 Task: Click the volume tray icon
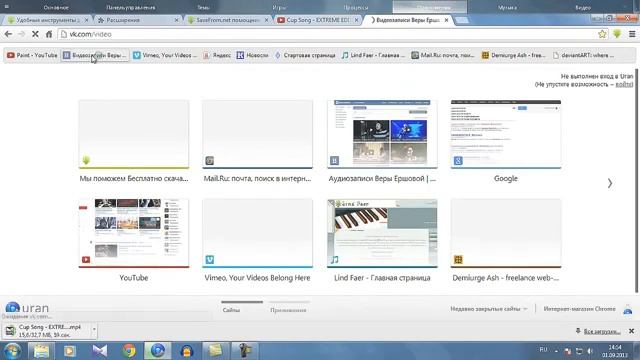590,351
